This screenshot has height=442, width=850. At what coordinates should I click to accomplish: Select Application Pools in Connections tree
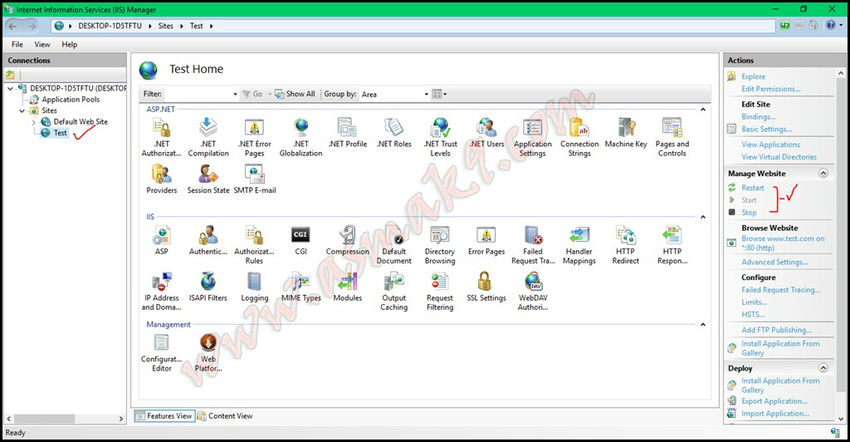(x=70, y=99)
